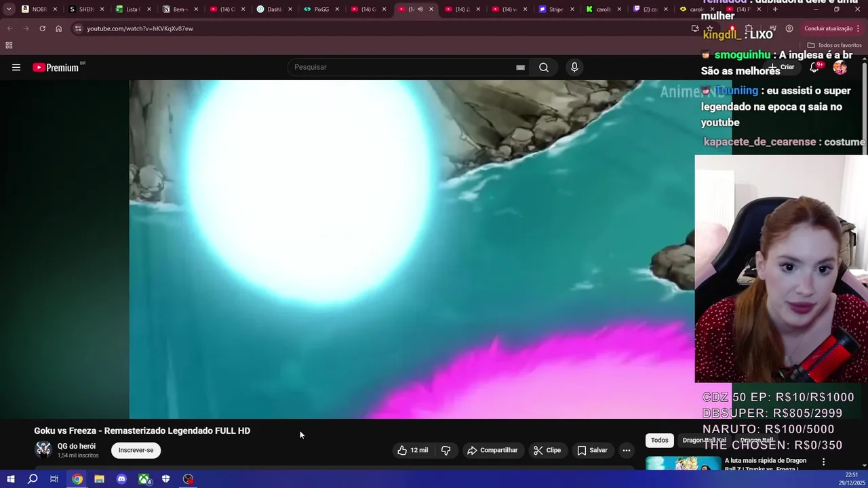Switch to the NOBR browser tab

[39, 9]
